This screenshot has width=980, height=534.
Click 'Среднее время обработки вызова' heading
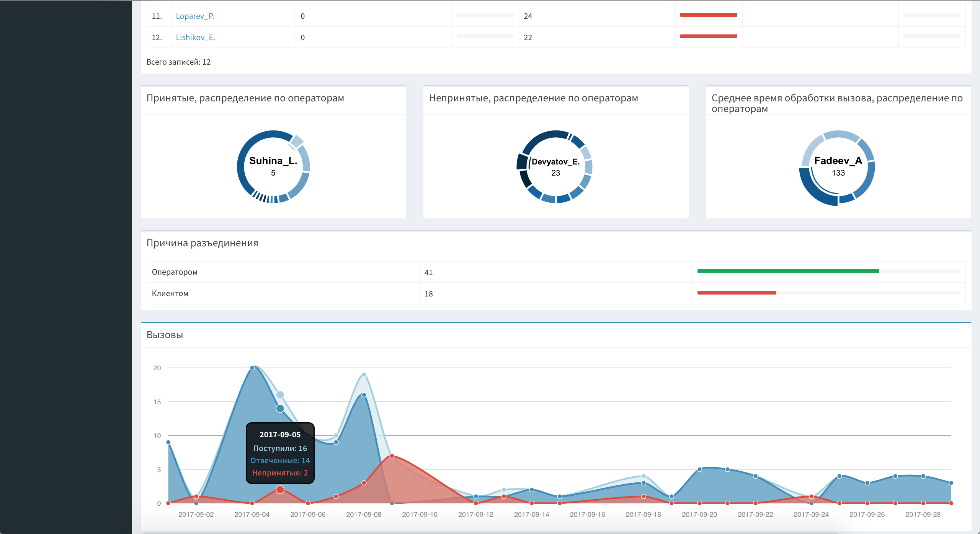tap(837, 103)
